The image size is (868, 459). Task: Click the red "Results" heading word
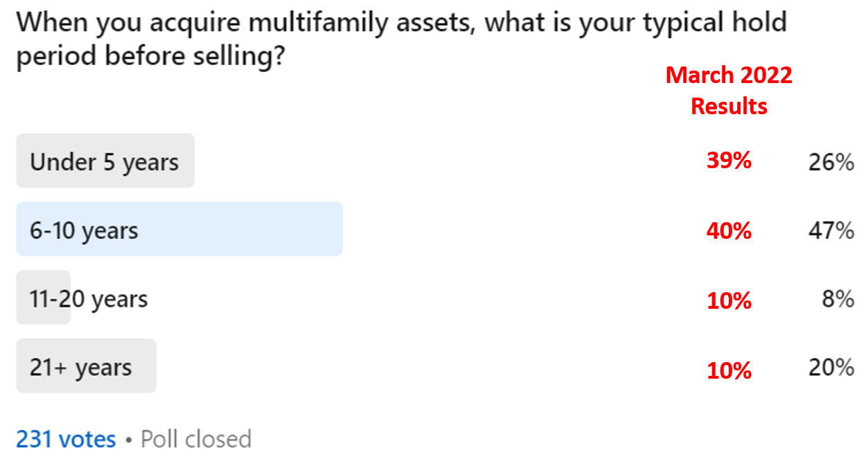(729, 106)
